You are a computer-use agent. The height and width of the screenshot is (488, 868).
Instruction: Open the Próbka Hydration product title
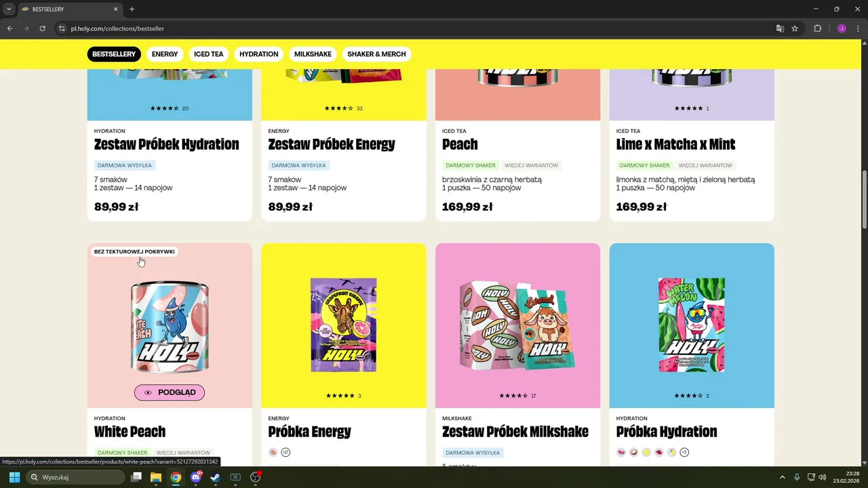click(x=667, y=432)
